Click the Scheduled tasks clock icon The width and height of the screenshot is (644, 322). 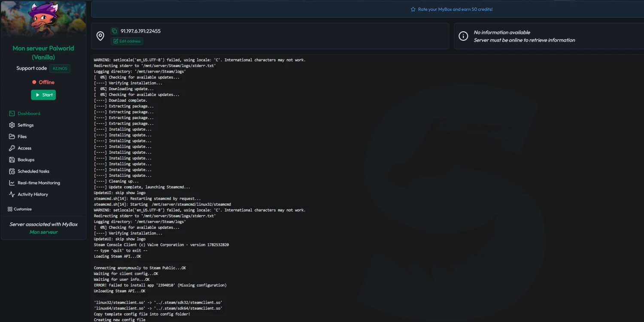(12, 171)
